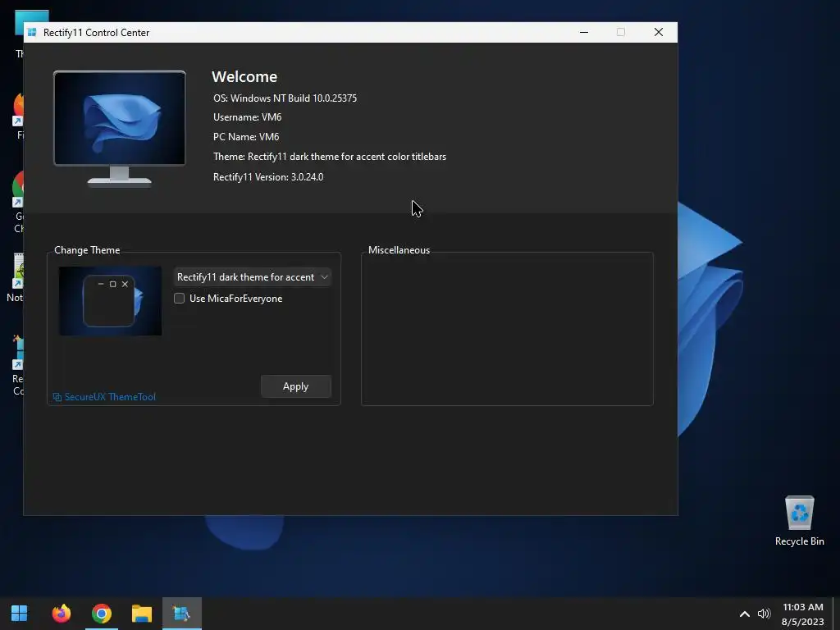
Task: Click the volume speaker icon
Action: point(764,614)
